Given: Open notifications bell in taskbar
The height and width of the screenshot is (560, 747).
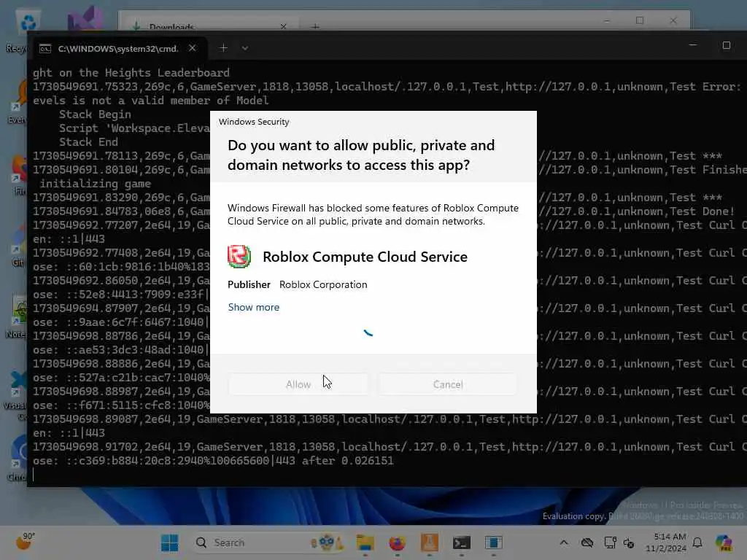Looking at the screenshot, I should [x=697, y=542].
